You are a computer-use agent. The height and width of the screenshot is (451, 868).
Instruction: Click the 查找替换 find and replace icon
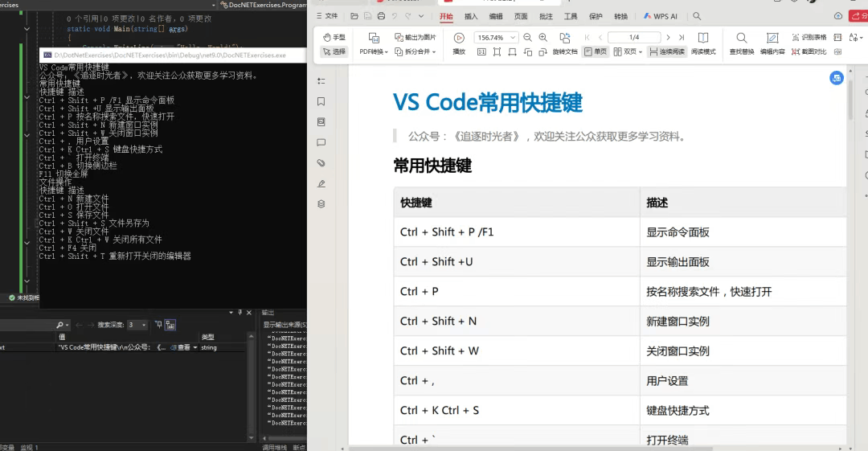point(741,38)
